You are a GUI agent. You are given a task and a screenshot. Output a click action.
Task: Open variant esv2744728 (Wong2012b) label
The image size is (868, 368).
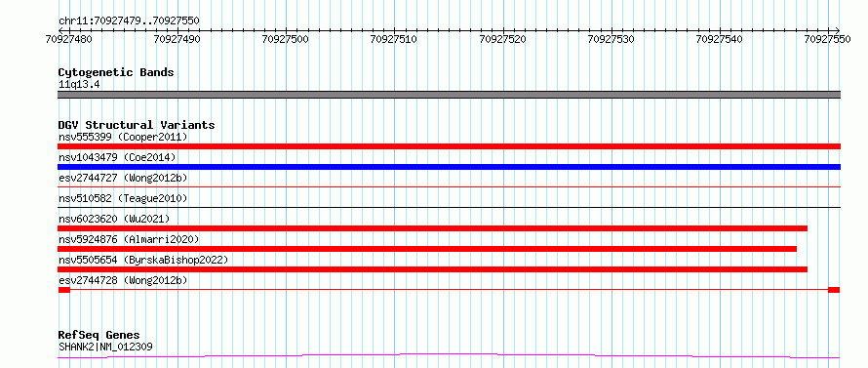(x=123, y=280)
